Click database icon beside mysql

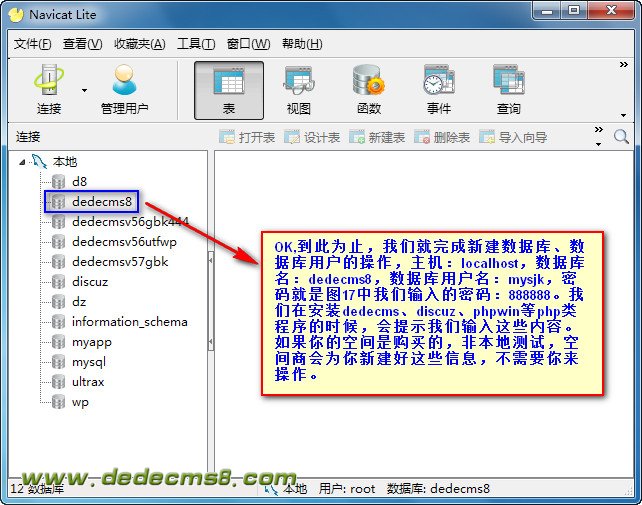tap(59, 362)
